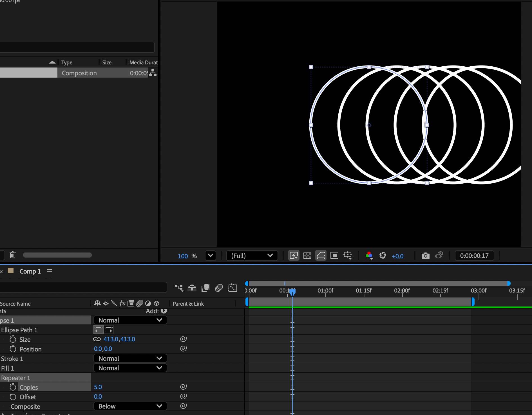Click the trash icon in Project panel
The height and width of the screenshot is (415, 532).
tap(13, 255)
